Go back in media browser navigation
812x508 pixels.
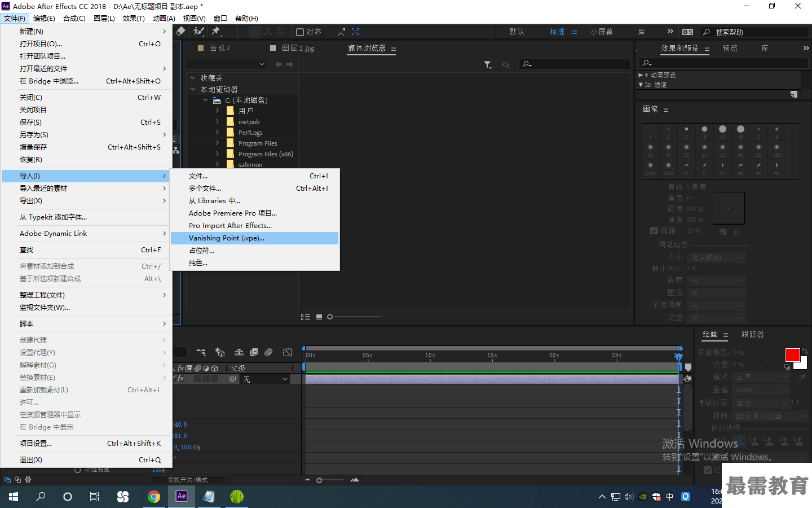pyautogui.click(x=279, y=64)
